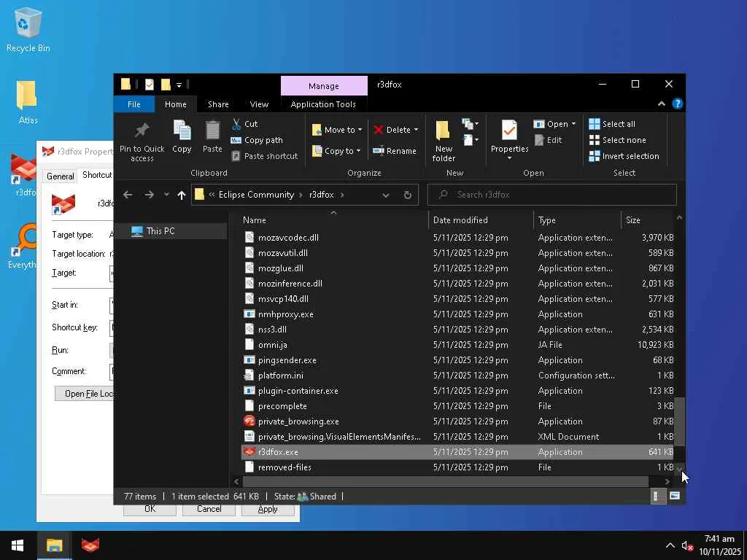This screenshot has height=560, width=747.
Task: Collapse the ribbon with the chevron
Action: tap(661, 104)
